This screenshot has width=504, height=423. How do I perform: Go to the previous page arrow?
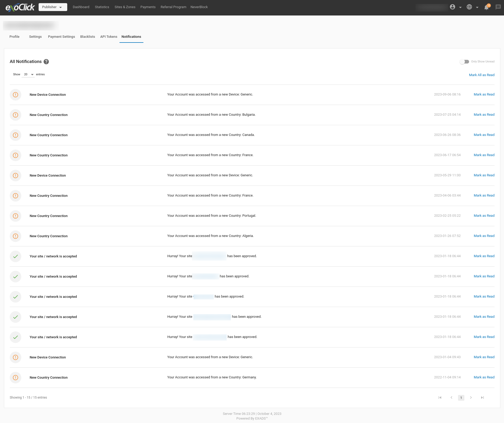click(x=451, y=398)
